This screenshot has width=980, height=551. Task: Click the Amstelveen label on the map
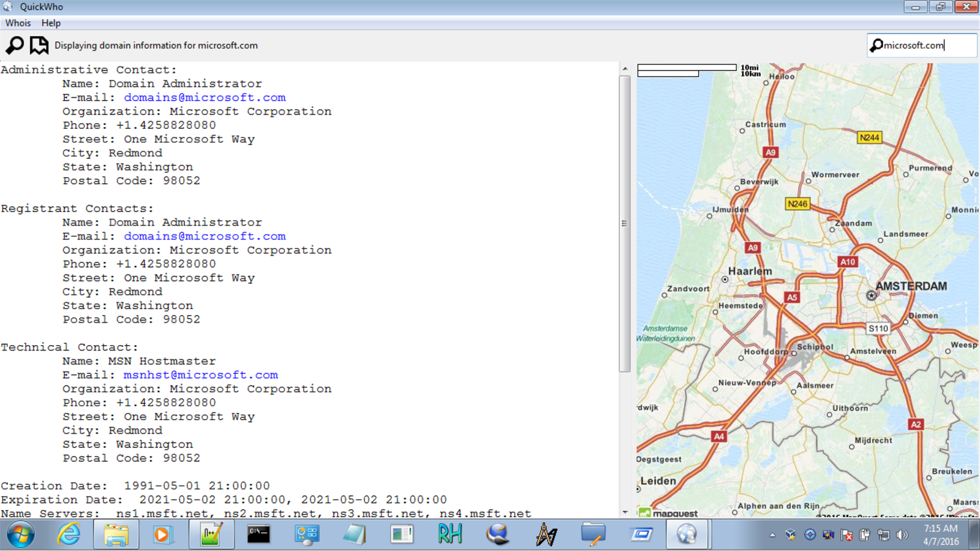[873, 351]
